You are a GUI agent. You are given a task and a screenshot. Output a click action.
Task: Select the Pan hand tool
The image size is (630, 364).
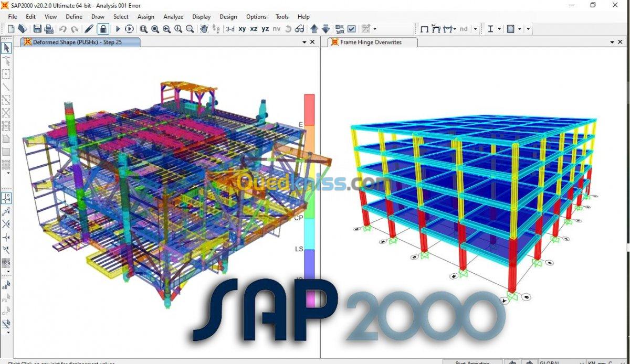[x=204, y=29]
